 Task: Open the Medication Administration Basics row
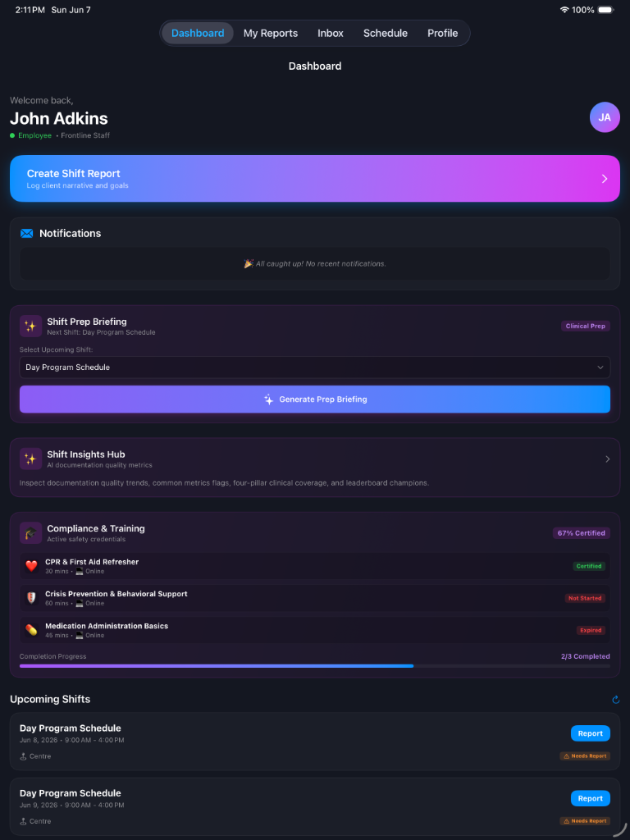coord(315,630)
